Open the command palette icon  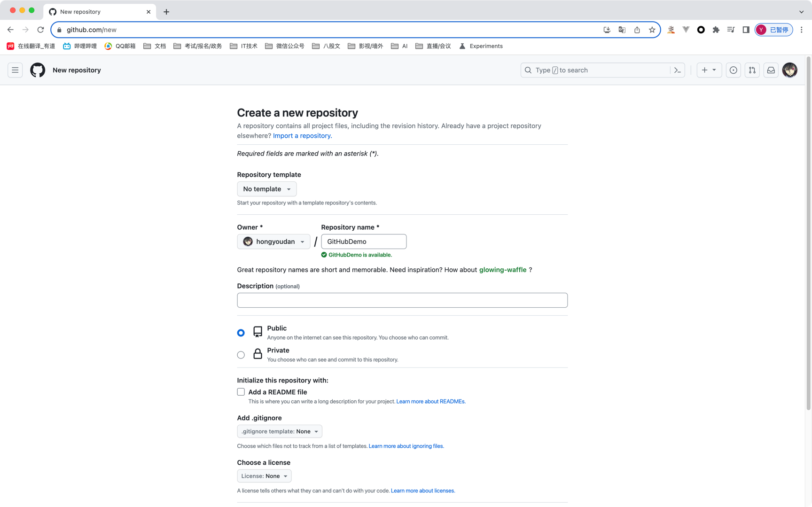pyautogui.click(x=677, y=70)
